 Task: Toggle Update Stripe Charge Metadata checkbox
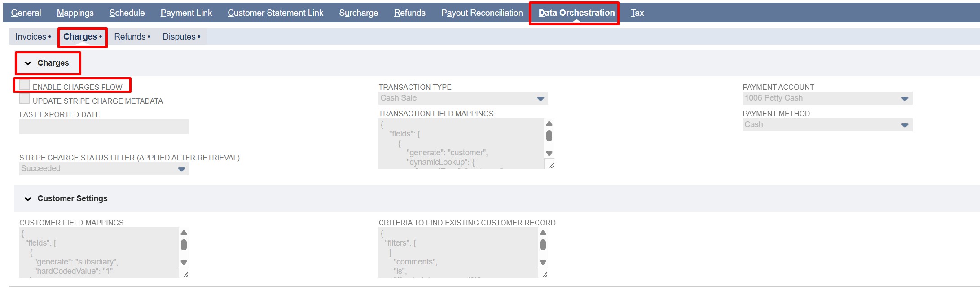pos(25,99)
